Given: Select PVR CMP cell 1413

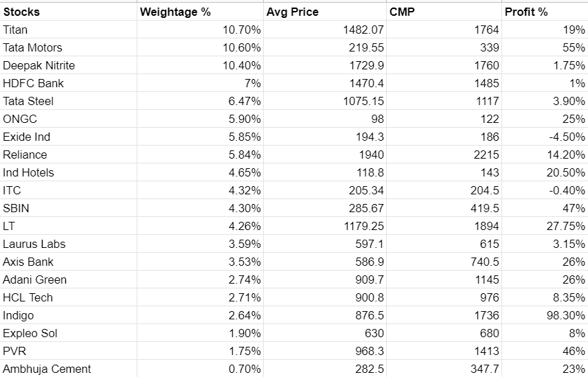Looking at the screenshot, I should (x=444, y=351).
